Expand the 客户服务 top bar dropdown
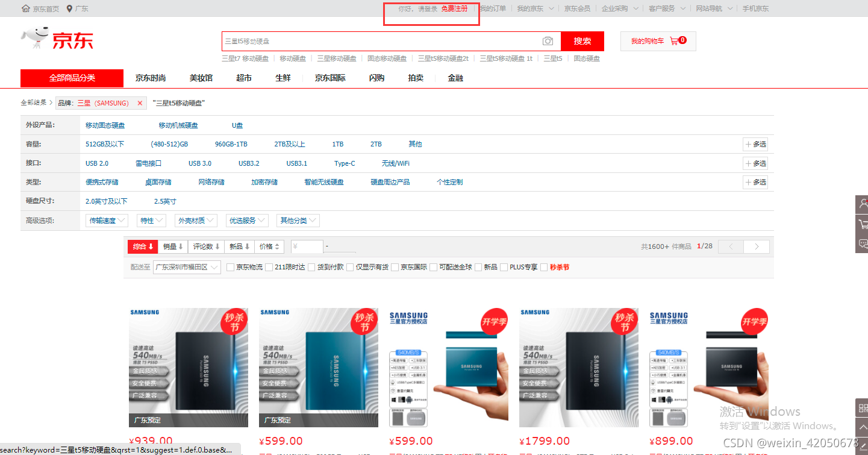The width and height of the screenshot is (868, 455). (667, 8)
